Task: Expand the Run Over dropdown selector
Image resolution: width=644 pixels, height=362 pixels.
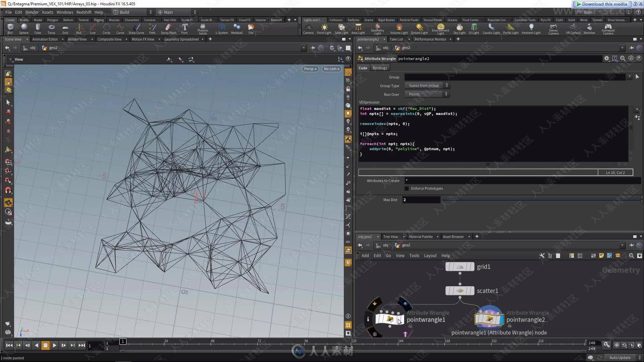Action: 426,94
